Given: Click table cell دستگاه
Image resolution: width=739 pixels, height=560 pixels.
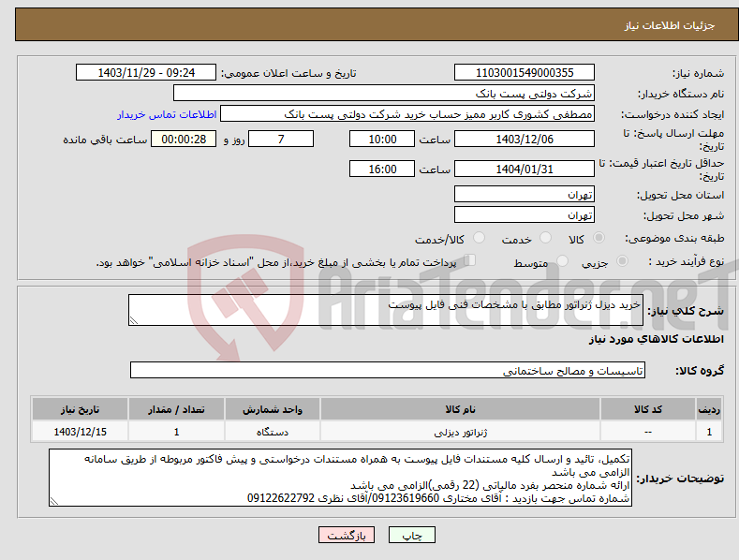Looking at the screenshot, I should 273,432.
